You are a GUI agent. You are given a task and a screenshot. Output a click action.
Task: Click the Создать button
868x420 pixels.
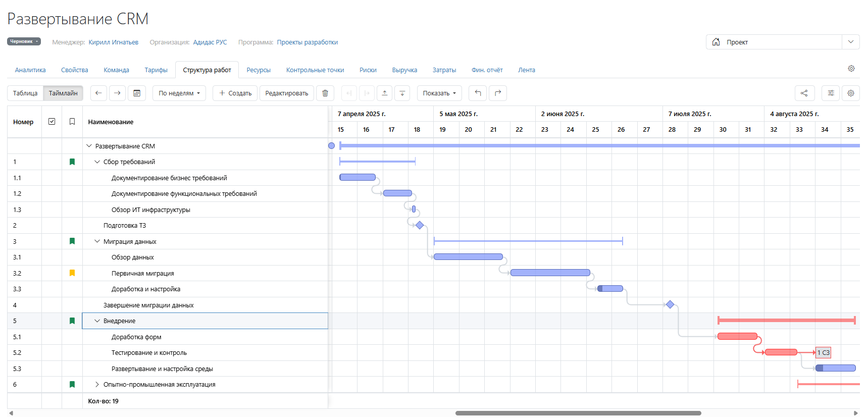pos(235,93)
